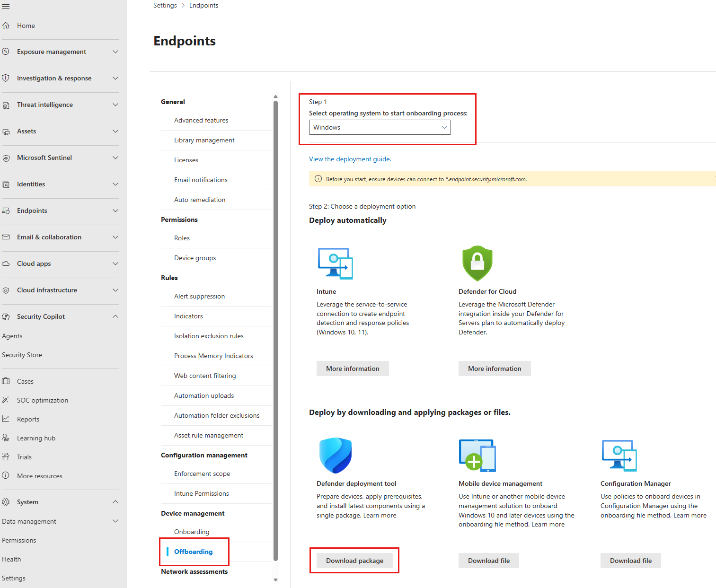The height and width of the screenshot is (588, 716).
Task: Click the Endpoints laptop icon in sidebar
Action: (x=6, y=211)
